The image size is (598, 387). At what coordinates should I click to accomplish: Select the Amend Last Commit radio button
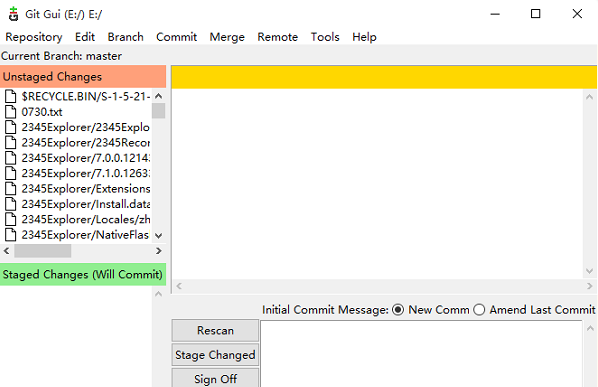[479, 310]
